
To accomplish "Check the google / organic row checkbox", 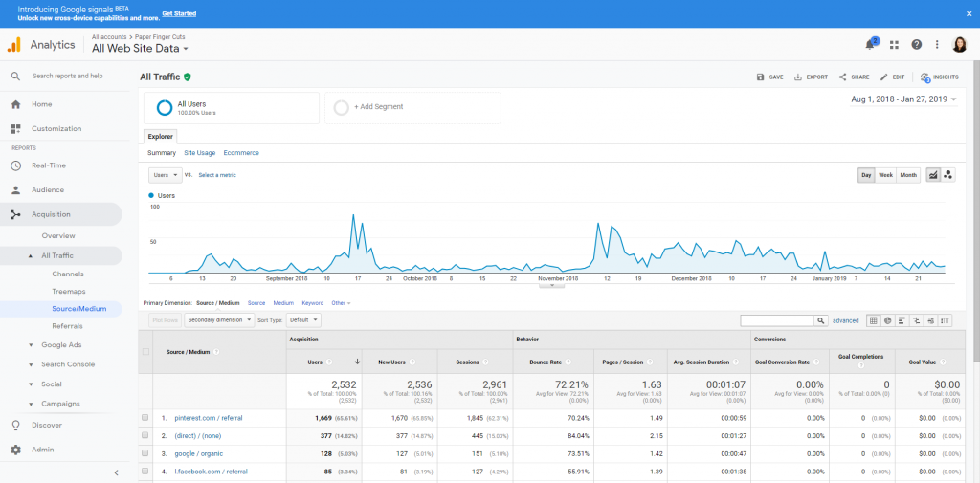I will pos(145,453).
